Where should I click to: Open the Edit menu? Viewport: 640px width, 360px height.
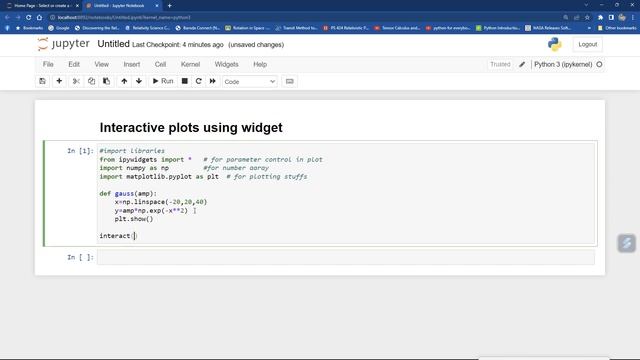74,64
